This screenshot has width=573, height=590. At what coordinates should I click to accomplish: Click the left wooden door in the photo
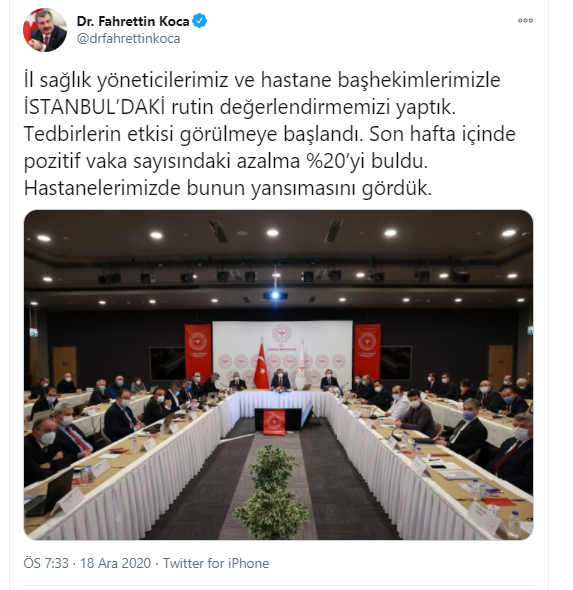pos(64,366)
